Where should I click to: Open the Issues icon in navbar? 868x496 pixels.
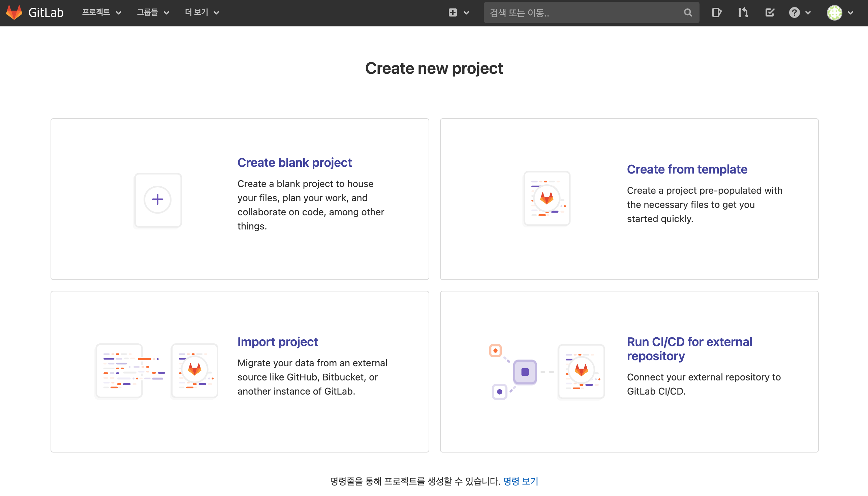[716, 12]
